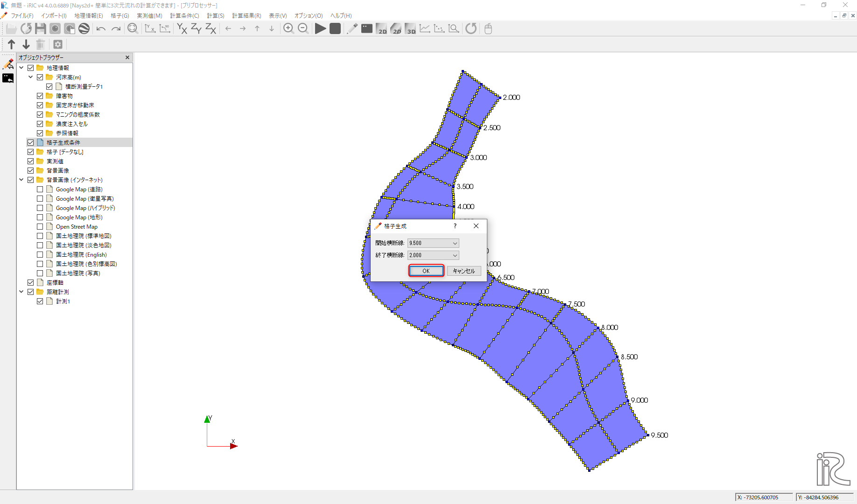Toggle the 地理情報 checkbox
Screen dimensions: 857x504
pyautogui.click(x=31, y=68)
